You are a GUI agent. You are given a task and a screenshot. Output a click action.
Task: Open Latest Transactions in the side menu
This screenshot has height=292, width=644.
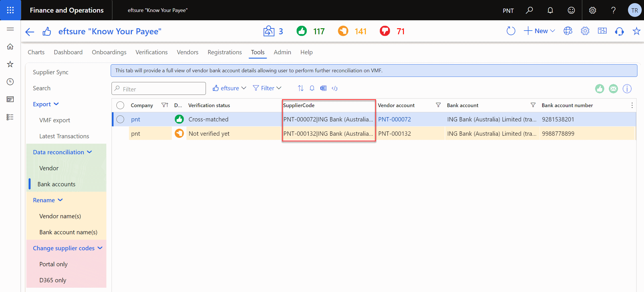point(64,136)
